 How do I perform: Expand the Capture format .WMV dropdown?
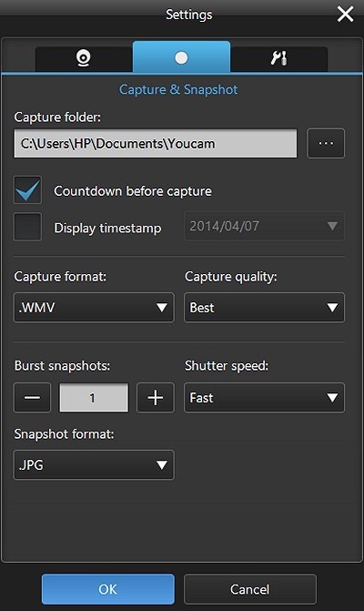[94, 308]
